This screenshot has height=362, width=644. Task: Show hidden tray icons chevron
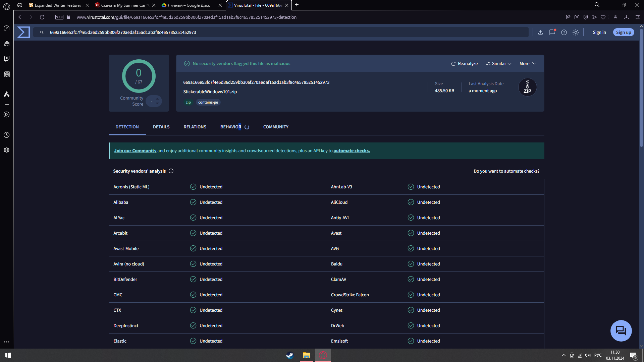(x=564, y=355)
